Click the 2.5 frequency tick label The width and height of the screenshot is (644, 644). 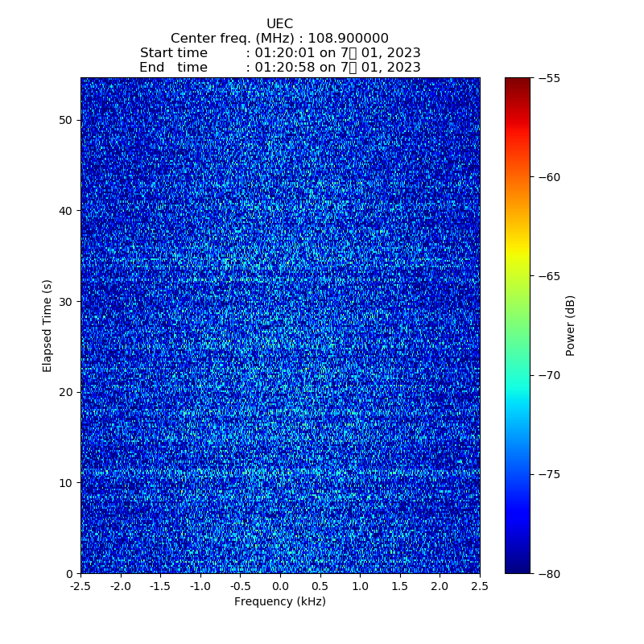coord(479,587)
